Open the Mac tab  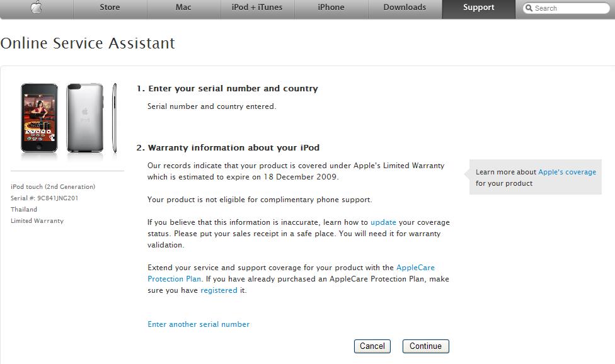pyautogui.click(x=183, y=8)
